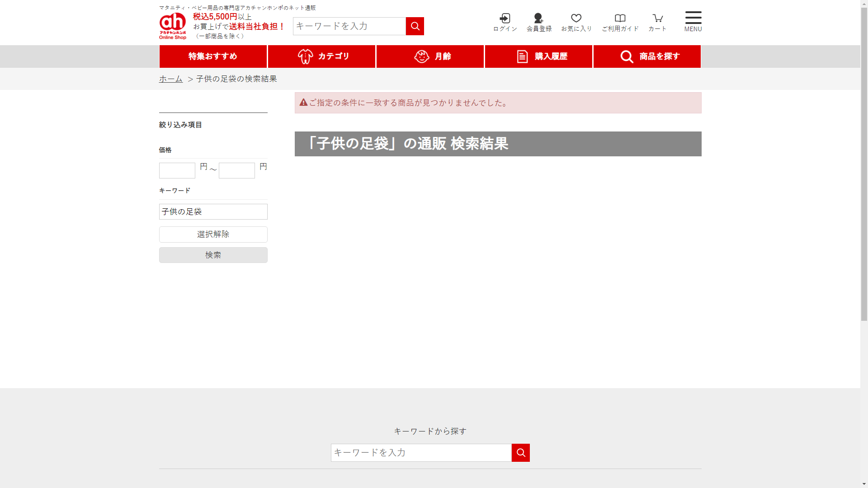
Task: Click the ホーム breadcrumb link
Action: point(171,79)
